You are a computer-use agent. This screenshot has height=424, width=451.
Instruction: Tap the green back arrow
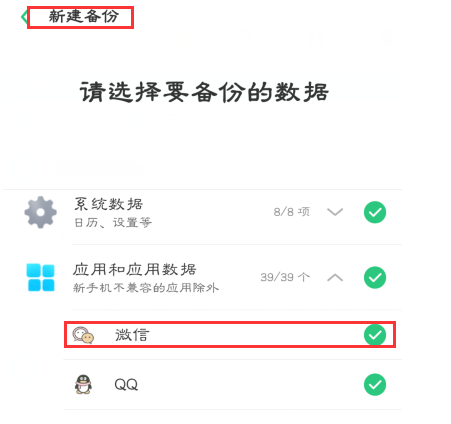(x=24, y=17)
